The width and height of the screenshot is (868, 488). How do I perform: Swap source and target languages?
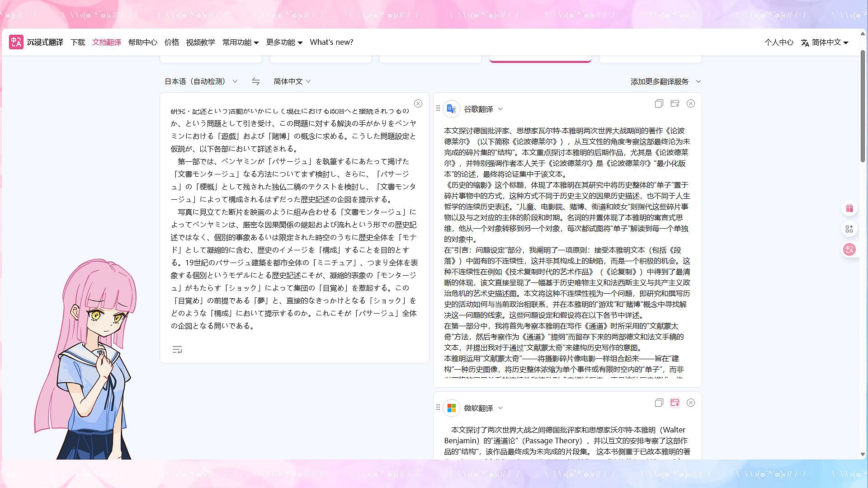pos(255,81)
